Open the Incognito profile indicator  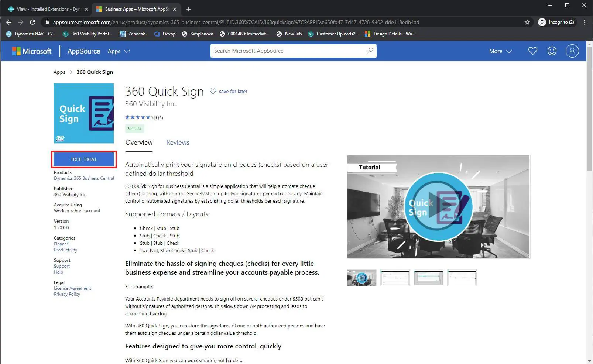(x=557, y=22)
